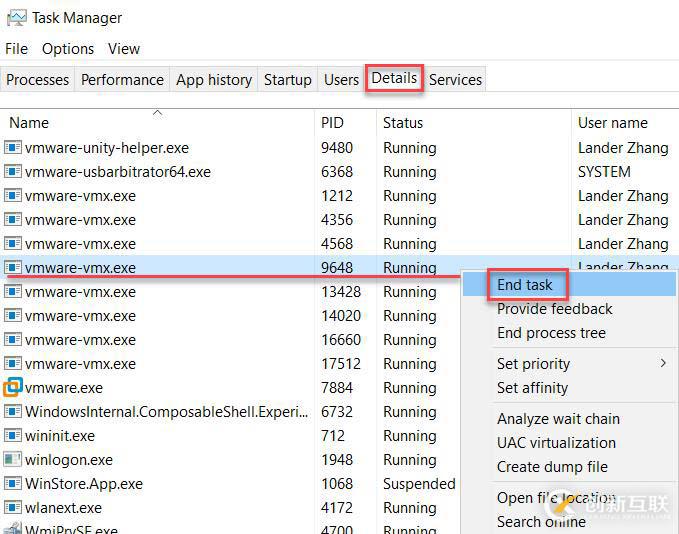Click the Task Manager title bar icon
Image resolution: width=679 pixels, height=534 pixels.
(x=16, y=18)
